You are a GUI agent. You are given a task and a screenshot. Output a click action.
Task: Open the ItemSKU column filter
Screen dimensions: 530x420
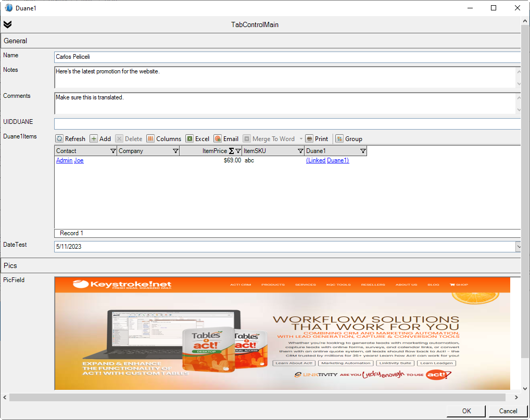pos(300,151)
